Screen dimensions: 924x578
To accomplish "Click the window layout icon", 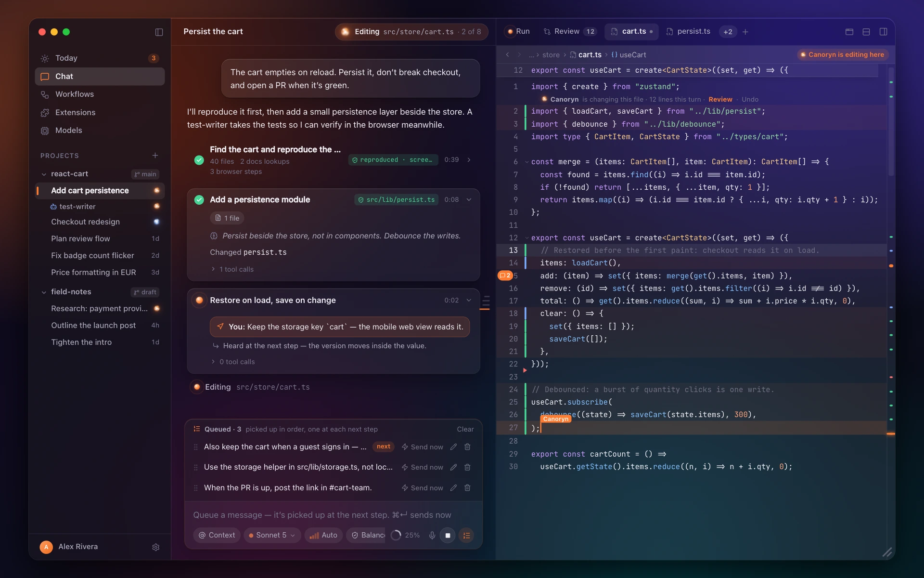I will [849, 32].
